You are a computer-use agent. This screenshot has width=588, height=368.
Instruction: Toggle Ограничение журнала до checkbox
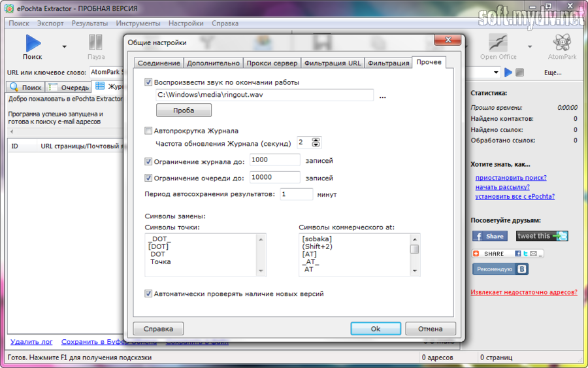point(148,161)
